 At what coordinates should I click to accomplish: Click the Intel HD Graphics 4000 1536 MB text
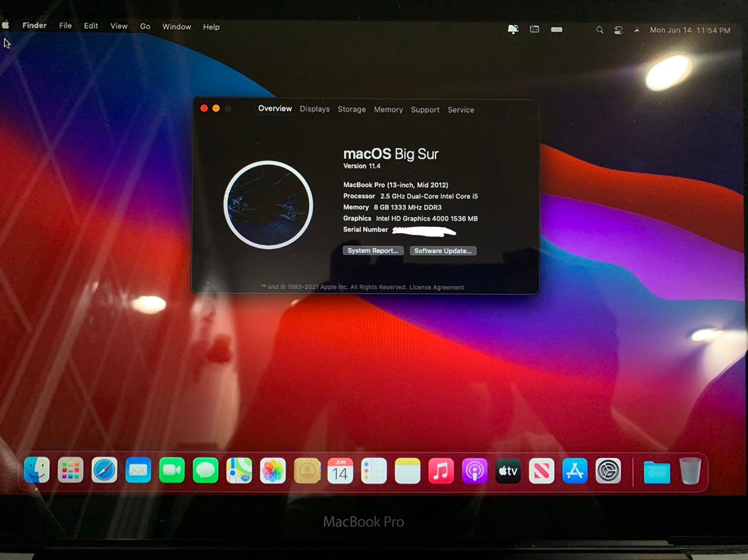427,219
